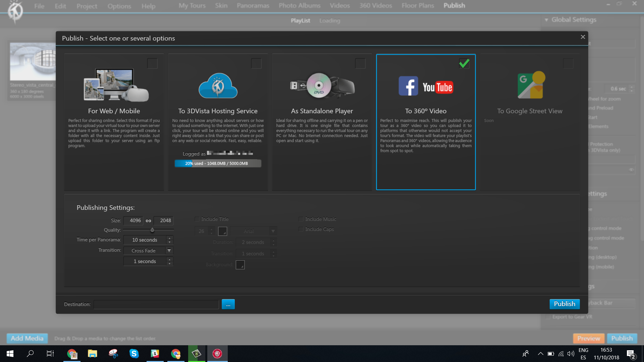Check the Standalone Player option
This screenshot has width=644, height=362.
click(360, 63)
